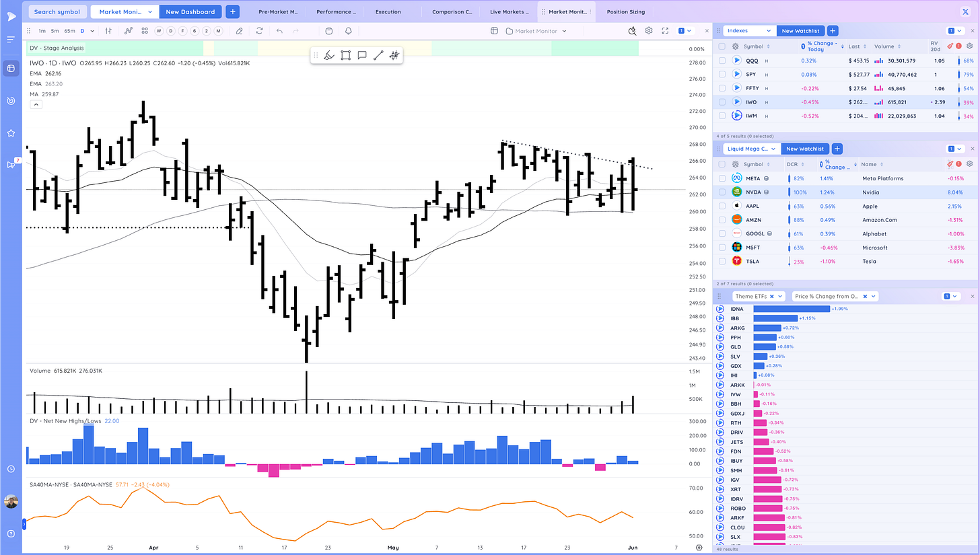Image resolution: width=980 pixels, height=555 pixels.
Task: Check the FFTY row checkbox
Action: [722, 88]
